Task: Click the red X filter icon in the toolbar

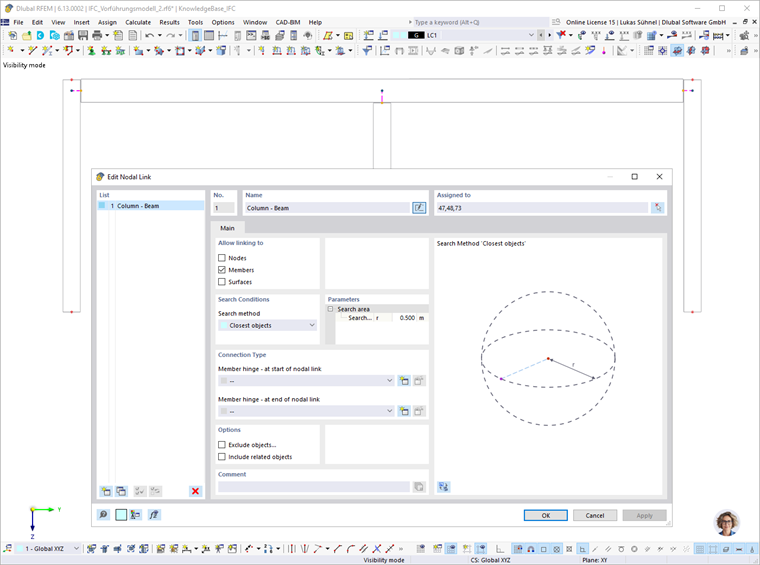Action: point(561,35)
